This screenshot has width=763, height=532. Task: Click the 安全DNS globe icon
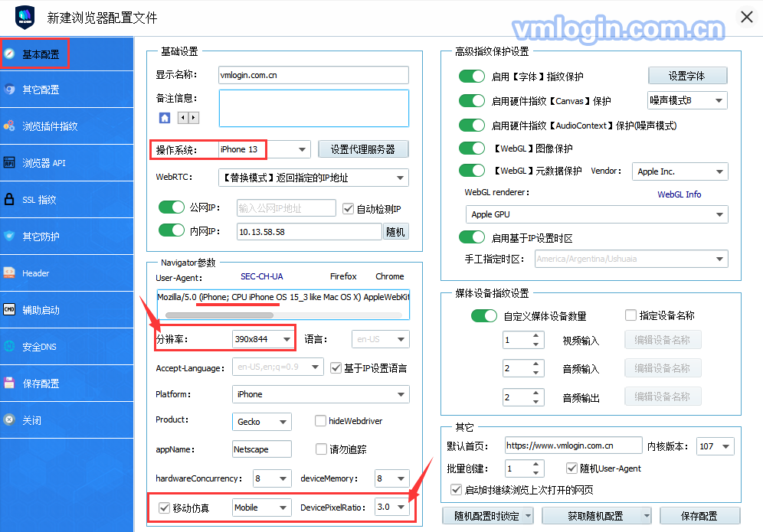pos(9,346)
